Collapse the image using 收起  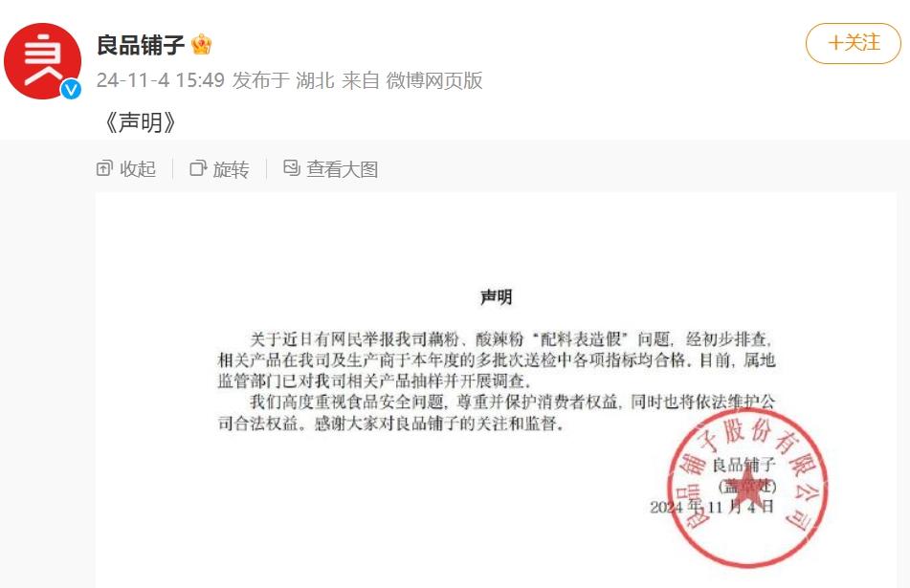point(126,168)
